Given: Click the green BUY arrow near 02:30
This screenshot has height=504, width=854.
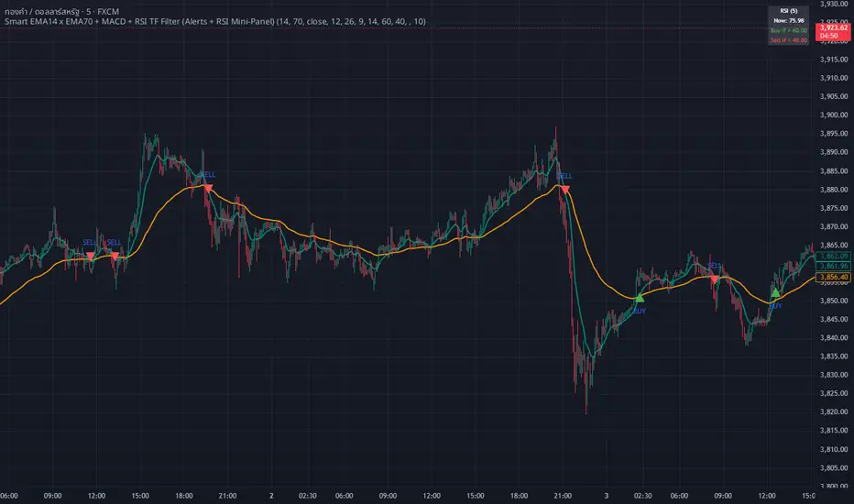Looking at the screenshot, I should (640, 298).
